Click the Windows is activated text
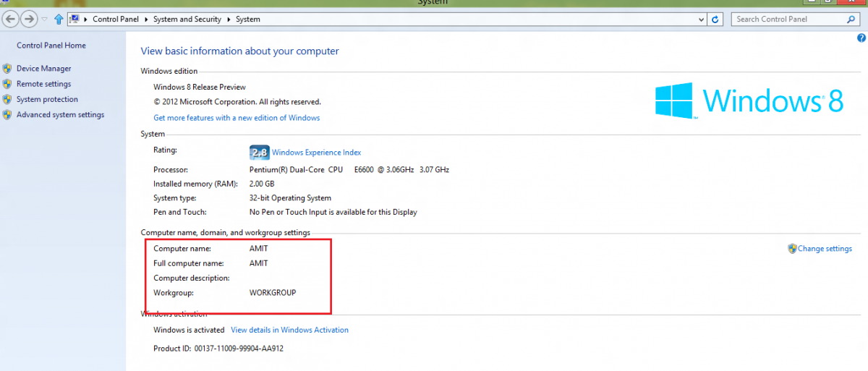 coord(189,330)
